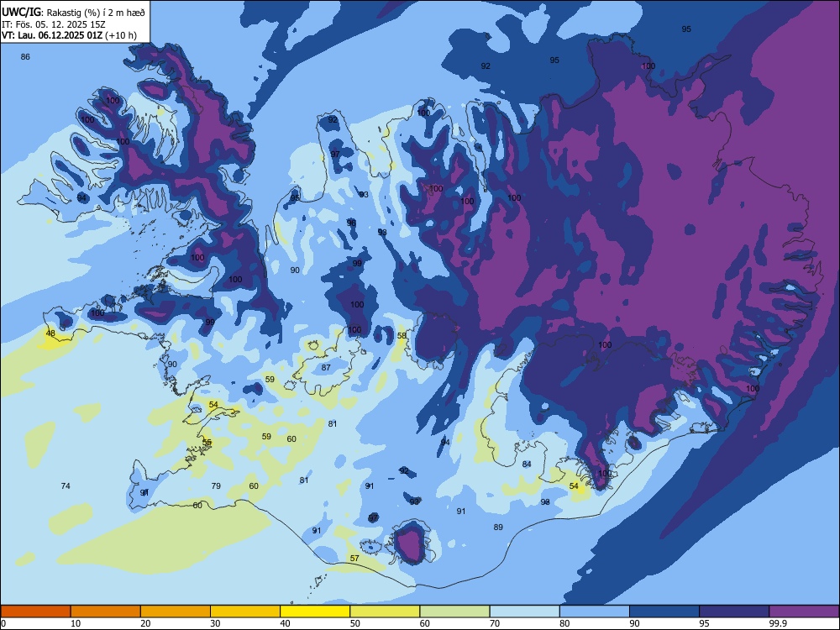840x630 pixels.
Task: Click the humidity value '96' on the map
Action: point(351,223)
